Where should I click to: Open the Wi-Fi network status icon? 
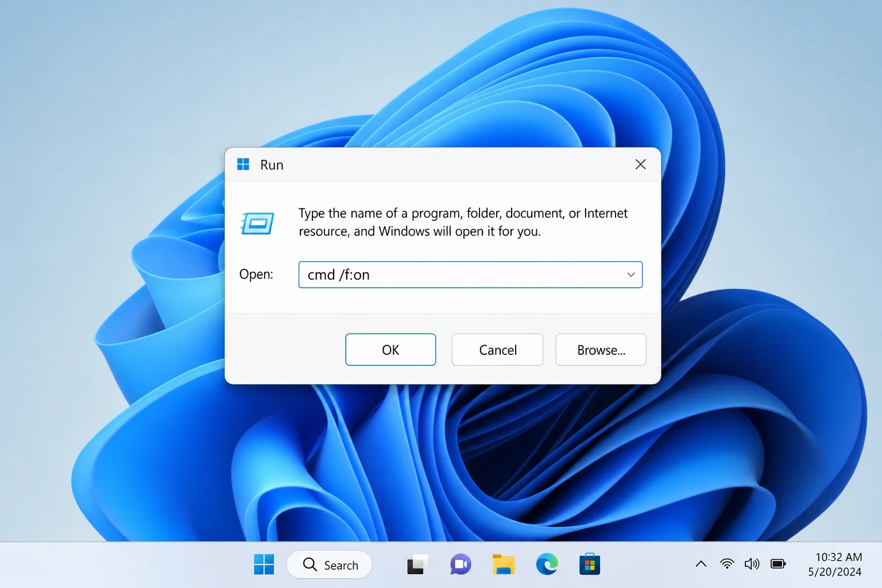[x=727, y=564]
